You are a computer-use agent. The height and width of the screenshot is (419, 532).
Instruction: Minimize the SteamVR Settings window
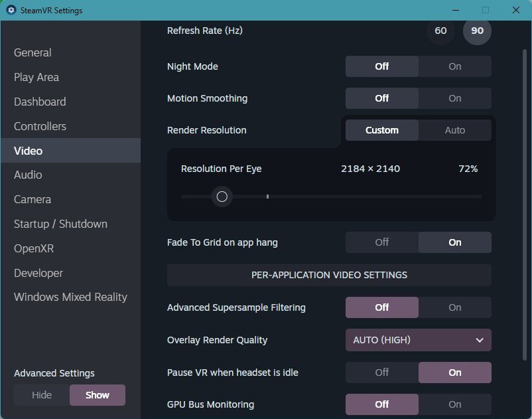click(456, 10)
